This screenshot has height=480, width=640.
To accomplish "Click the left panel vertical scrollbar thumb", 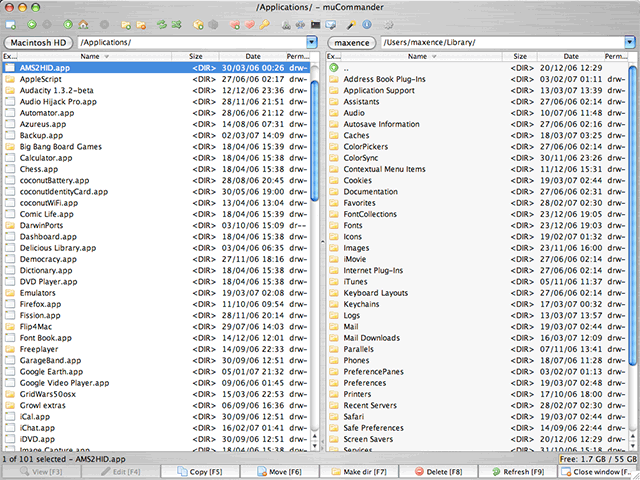I will tap(314, 140).
